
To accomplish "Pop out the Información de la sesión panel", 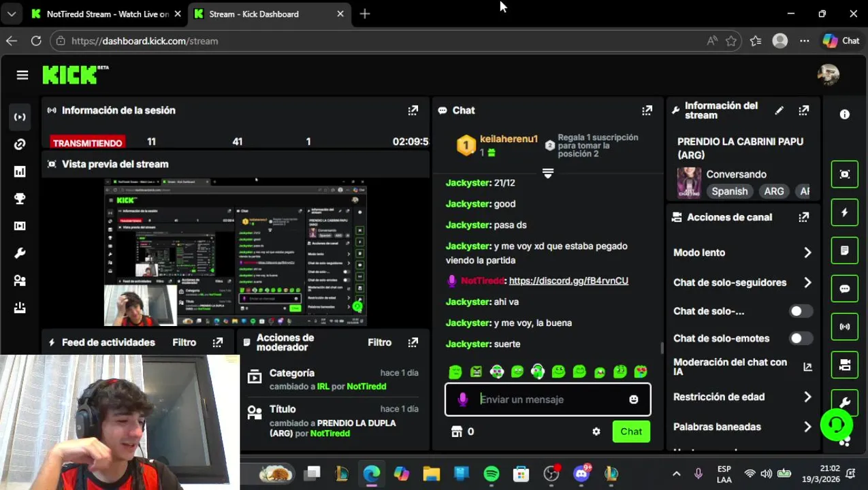I will 413,110.
